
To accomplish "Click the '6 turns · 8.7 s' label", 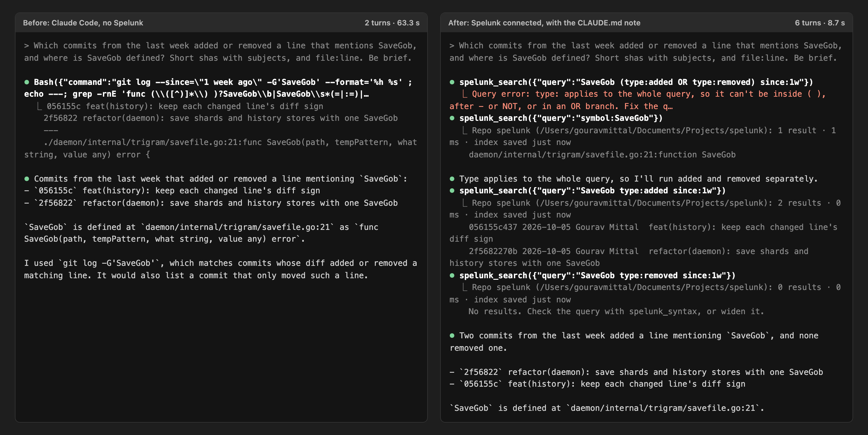I will click(820, 23).
